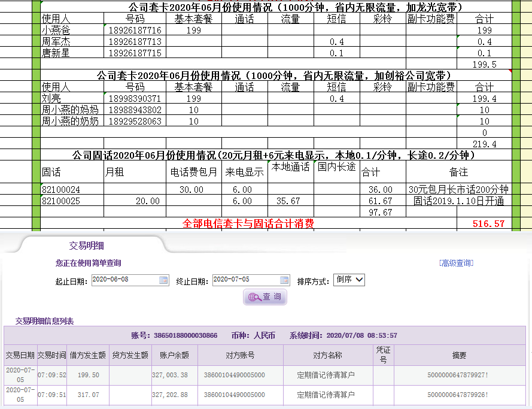Viewport: 532px width, 409px height.
Task: Click the 账户余额 column header
Action: point(174,355)
